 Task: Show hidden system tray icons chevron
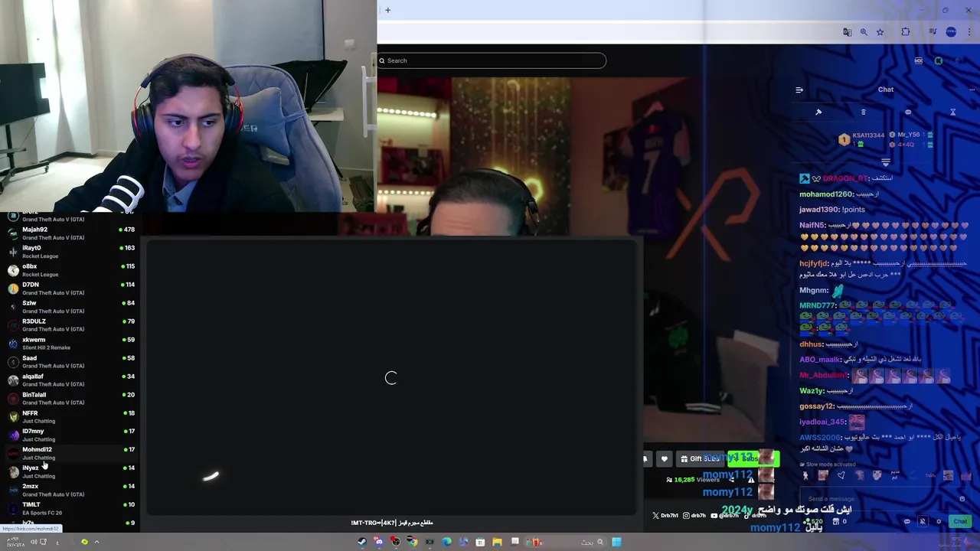point(96,542)
